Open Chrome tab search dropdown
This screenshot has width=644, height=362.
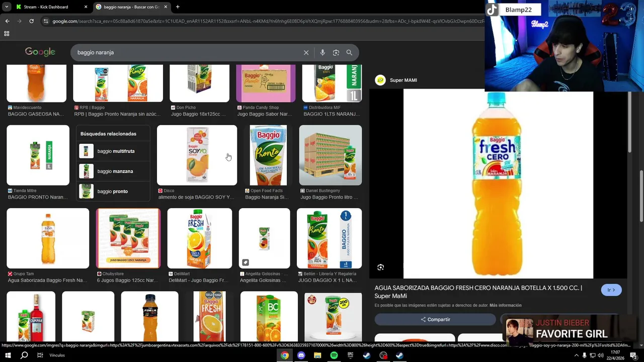[7, 7]
